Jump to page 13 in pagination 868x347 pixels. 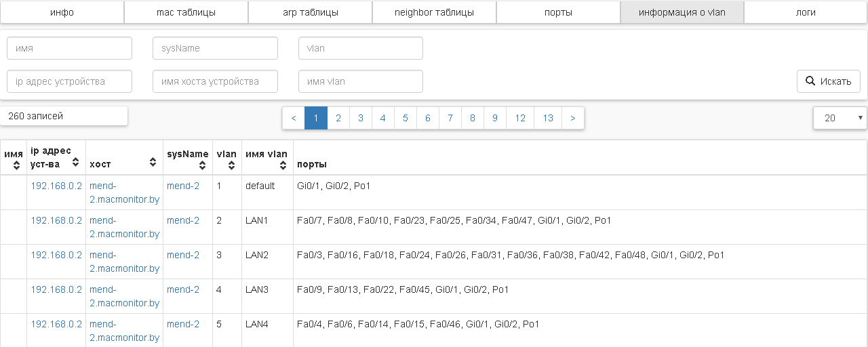pos(548,118)
